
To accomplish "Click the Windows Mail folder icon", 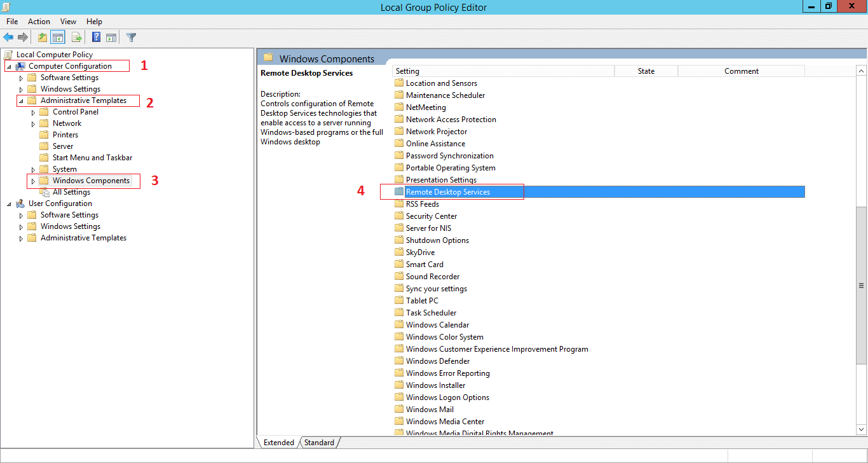I will click(399, 410).
